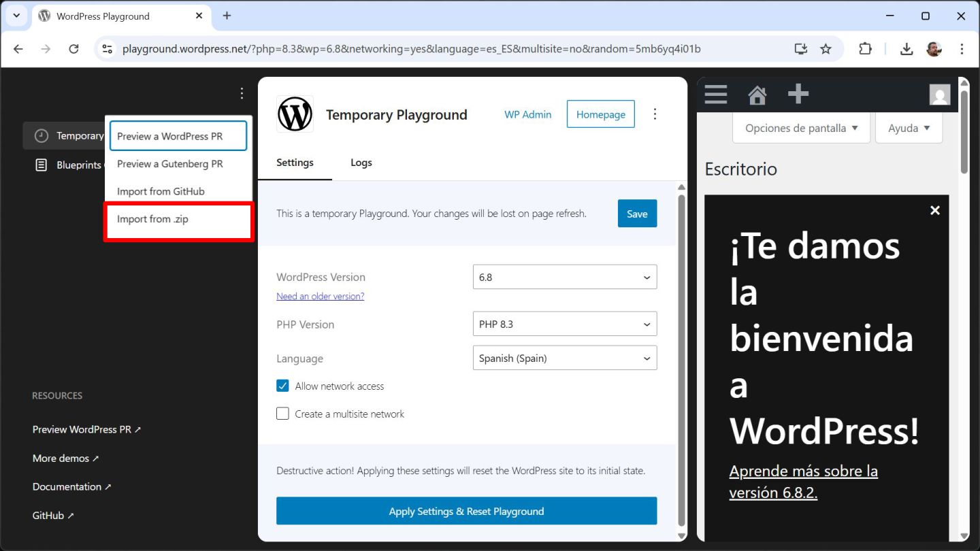Screen dimensions: 980x551
Task: Expand the Ayuda dropdown
Action: (909, 128)
